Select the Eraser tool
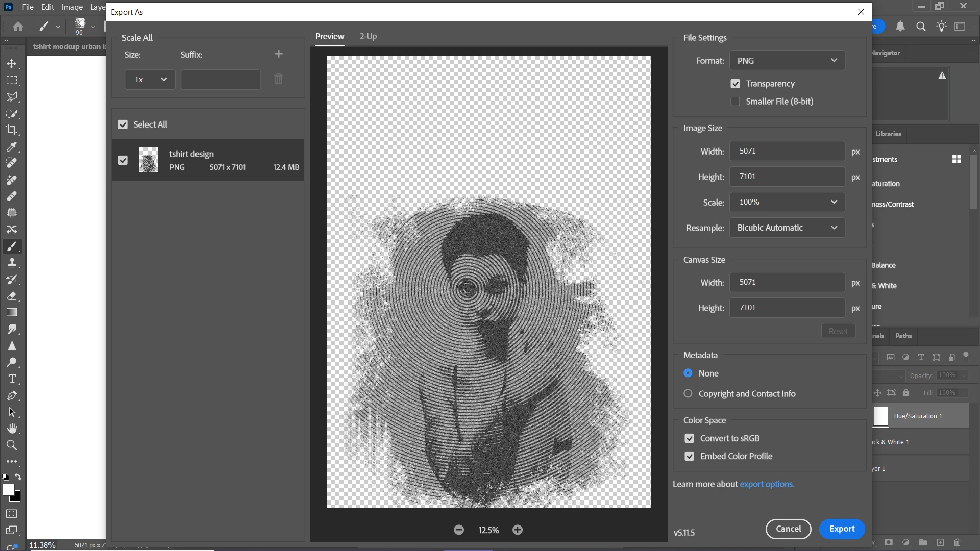Viewport: 980px width, 551px height. pyautogui.click(x=12, y=296)
